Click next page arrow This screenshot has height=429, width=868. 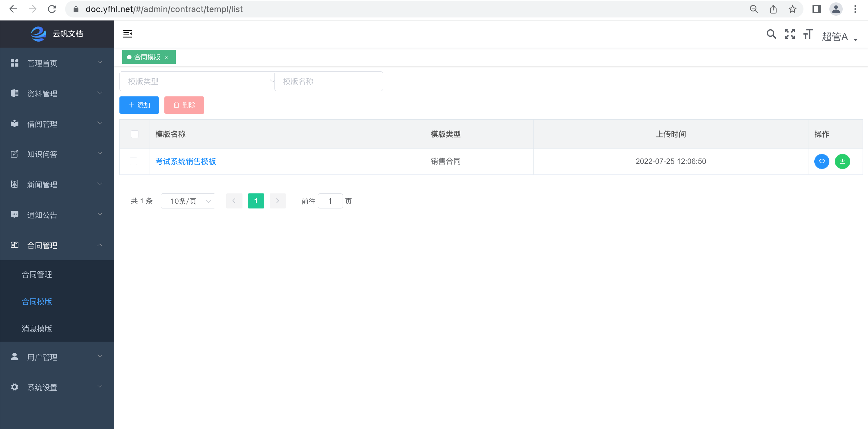[x=278, y=201]
